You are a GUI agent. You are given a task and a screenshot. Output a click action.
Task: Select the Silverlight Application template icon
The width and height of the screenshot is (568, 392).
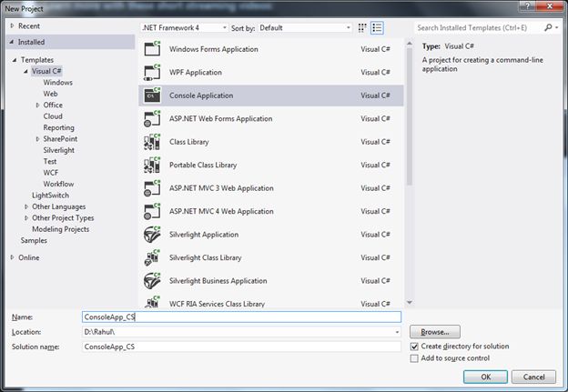click(152, 235)
